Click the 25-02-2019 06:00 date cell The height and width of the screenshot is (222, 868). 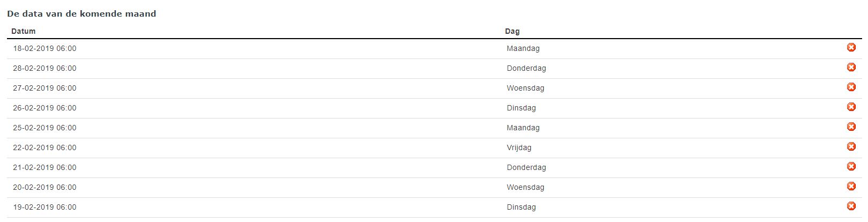pyautogui.click(x=44, y=128)
